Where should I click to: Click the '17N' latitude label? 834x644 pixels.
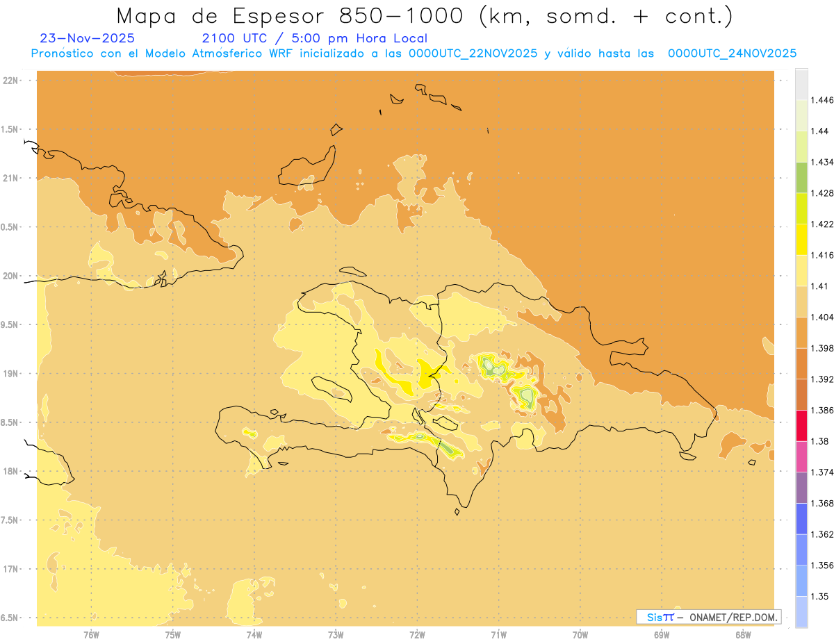coord(10,569)
